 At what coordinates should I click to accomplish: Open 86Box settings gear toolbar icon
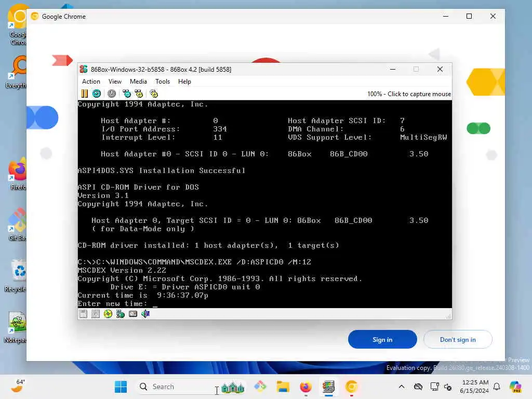[154, 94]
